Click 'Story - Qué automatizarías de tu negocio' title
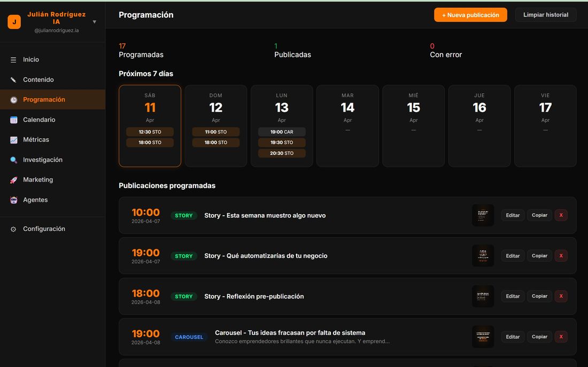588x367 pixels. 266,256
